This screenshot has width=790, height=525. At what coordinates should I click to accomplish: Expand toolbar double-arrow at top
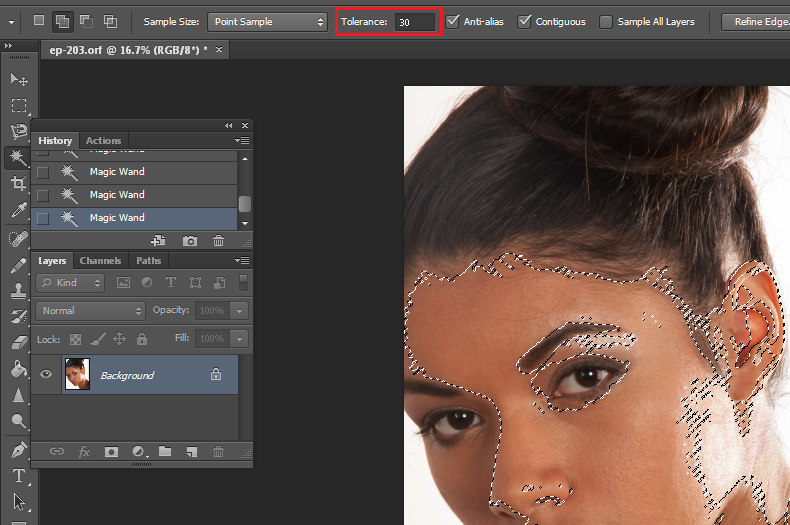pos(8,46)
